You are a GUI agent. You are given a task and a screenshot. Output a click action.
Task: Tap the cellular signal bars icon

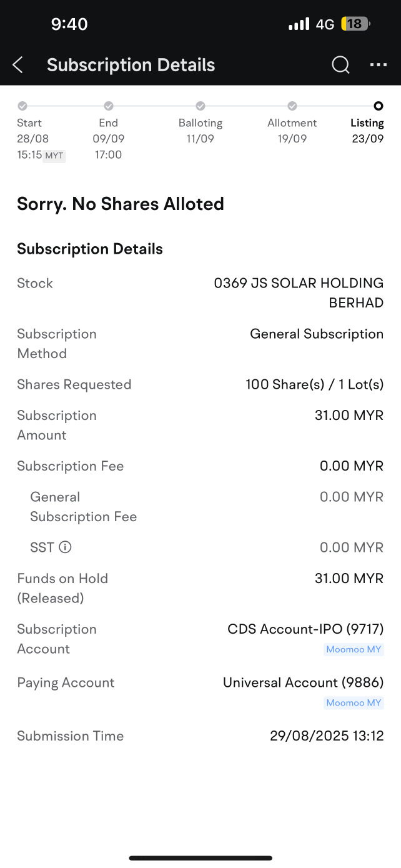coord(299,24)
